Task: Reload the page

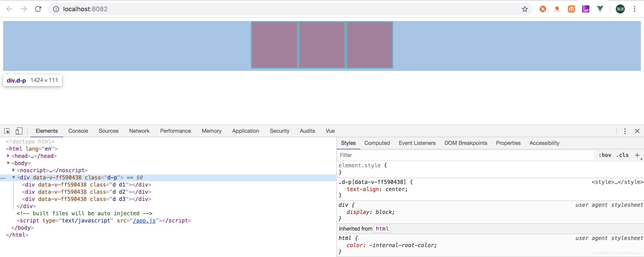Action: [x=38, y=9]
